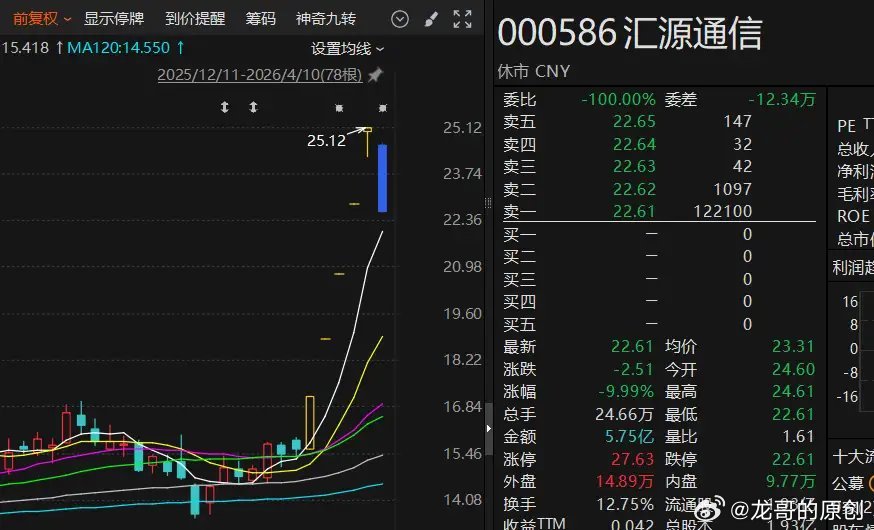The image size is (874, 530).
Task: Click 均价 value 23.31
Action: pyautogui.click(x=793, y=347)
